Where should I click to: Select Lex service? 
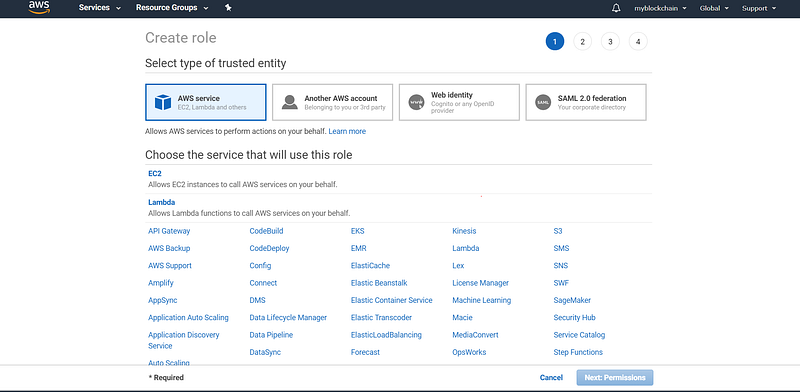point(458,265)
